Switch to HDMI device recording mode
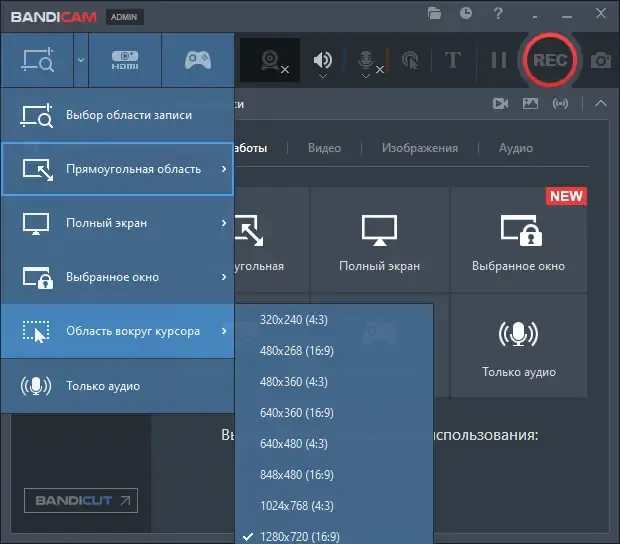Viewport: 620px width, 544px height. 125,60
